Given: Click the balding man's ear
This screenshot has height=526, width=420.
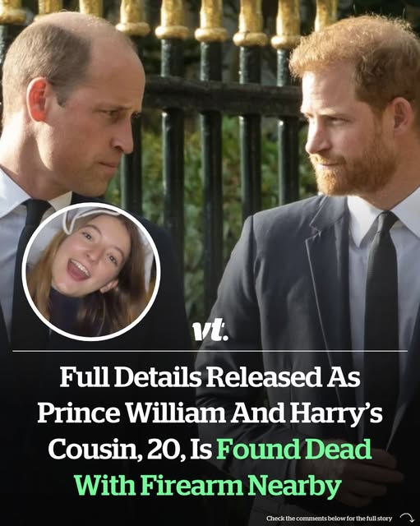Looking at the screenshot, I should (x=37, y=99).
